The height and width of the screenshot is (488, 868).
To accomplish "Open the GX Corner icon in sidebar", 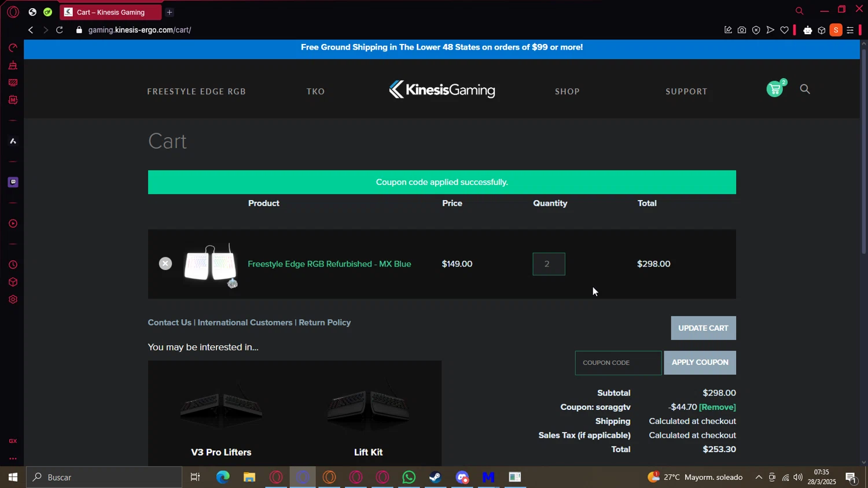I will pos(13,441).
